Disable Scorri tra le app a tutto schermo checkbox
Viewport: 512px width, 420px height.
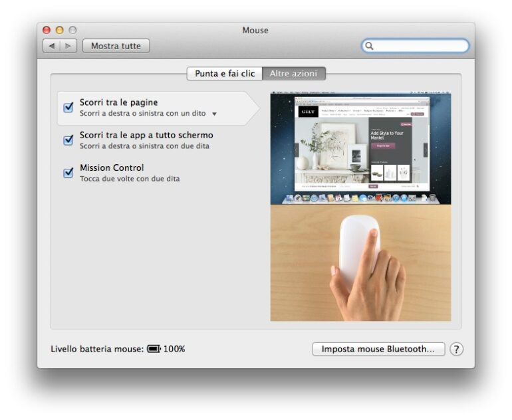pos(68,140)
